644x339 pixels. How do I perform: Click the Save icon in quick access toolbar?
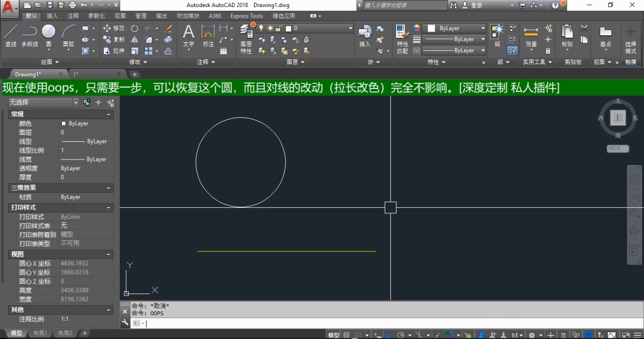pos(50,5)
